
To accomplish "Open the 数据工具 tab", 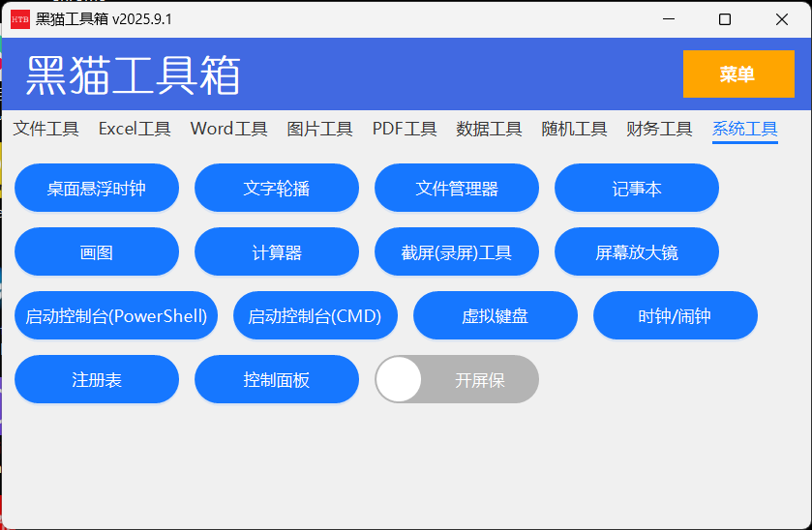I will click(x=489, y=129).
